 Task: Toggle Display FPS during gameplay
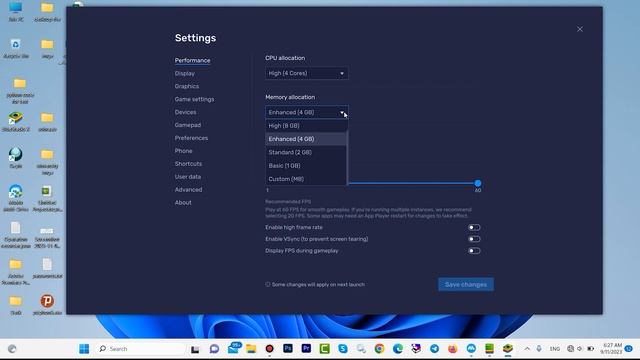point(474,251)
